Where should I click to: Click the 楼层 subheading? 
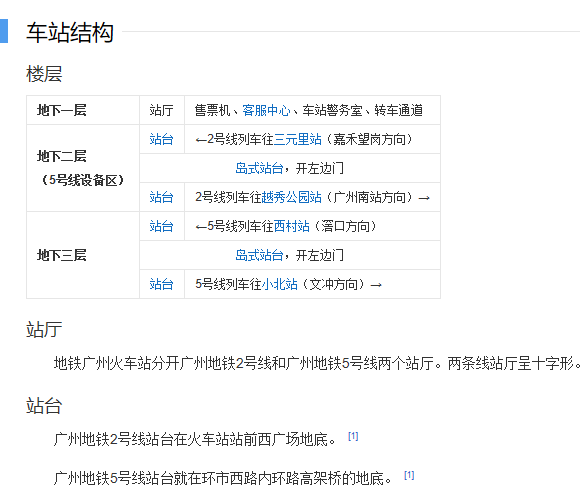[44, 74]
